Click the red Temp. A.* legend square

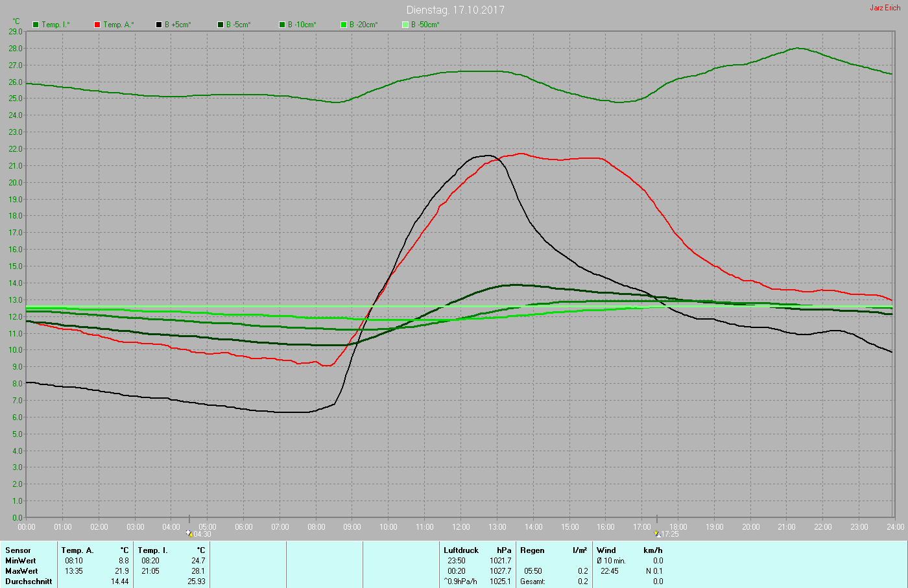(x=97, y=25)
